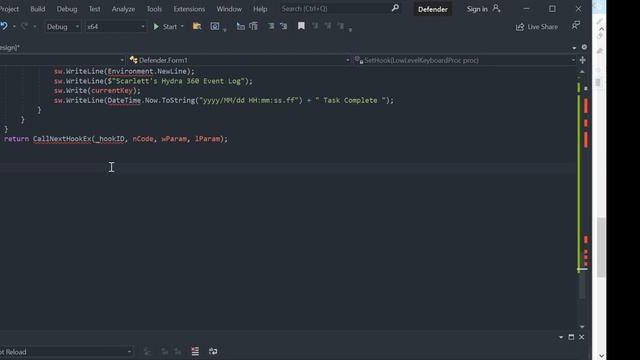Click the uncomment selected lines icon

click(x=253, y=27)
